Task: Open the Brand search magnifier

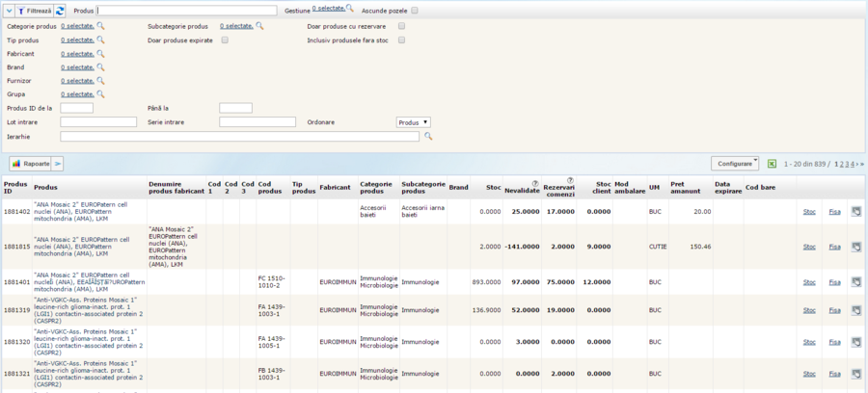Action: tap(100, 67)
